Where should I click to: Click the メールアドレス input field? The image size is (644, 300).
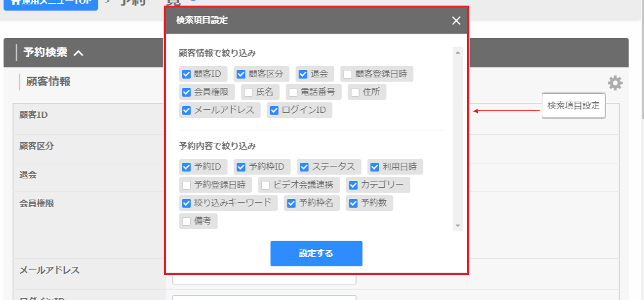264,278
